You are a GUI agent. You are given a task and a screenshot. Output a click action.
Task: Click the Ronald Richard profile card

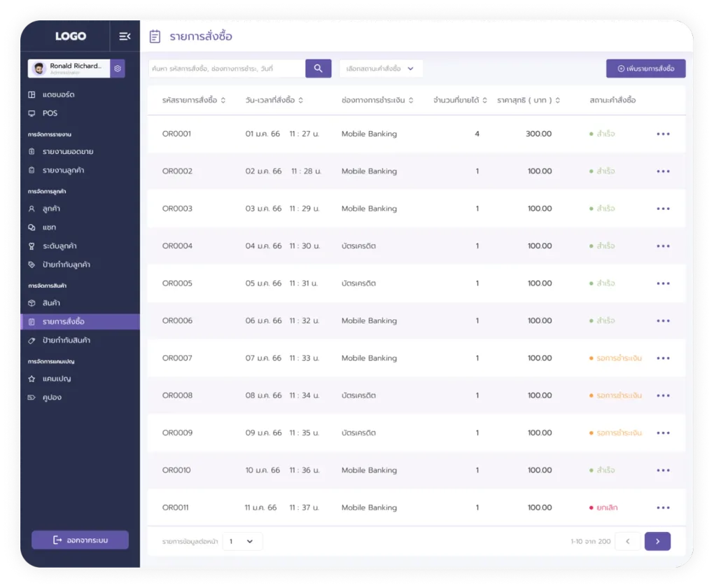tap(69, 69)
